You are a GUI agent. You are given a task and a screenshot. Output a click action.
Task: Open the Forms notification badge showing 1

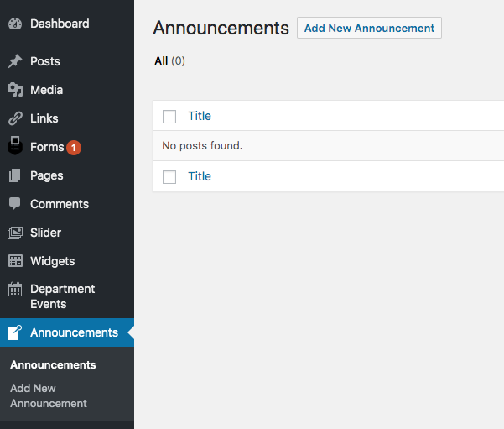[74, 148]
